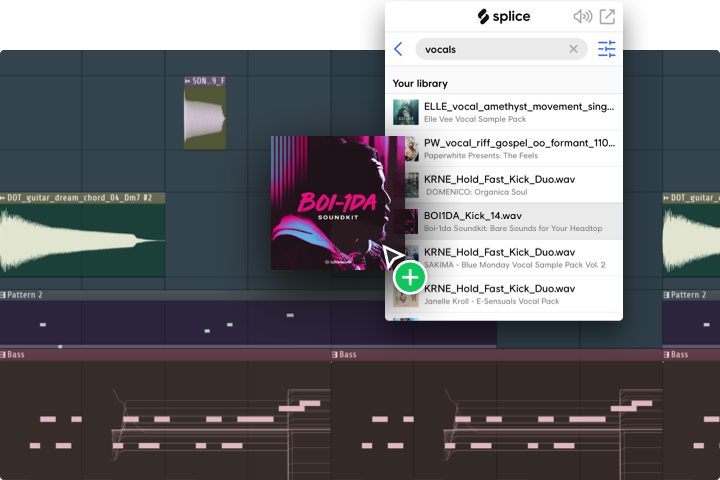This screenshot has height=480, width=720.
Task: Pick KRNE_Hold_Fast_Kick_Duo from SAKIMA pack
Action: [x=504, y=258]
